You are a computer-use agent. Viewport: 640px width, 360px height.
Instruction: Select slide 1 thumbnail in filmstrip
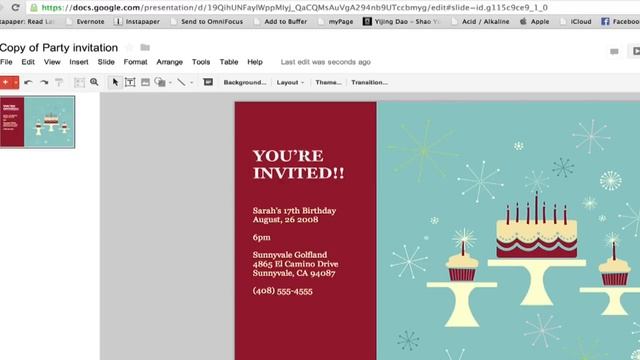tap(38, 122)
